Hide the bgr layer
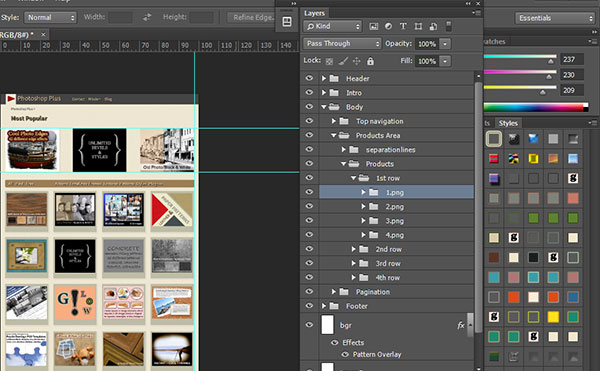The image size is (600, 371). 309,325
